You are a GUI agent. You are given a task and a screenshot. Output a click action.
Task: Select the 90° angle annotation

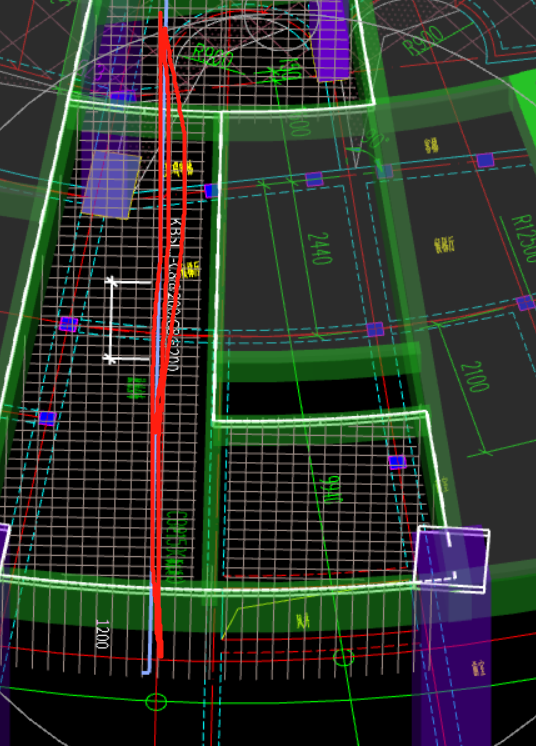[375, 139]
